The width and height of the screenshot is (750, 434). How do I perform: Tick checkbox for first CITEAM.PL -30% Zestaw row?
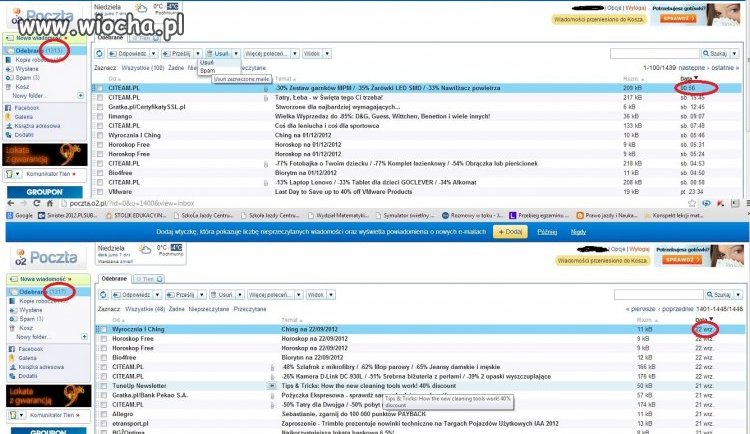(x=100, y=88)
